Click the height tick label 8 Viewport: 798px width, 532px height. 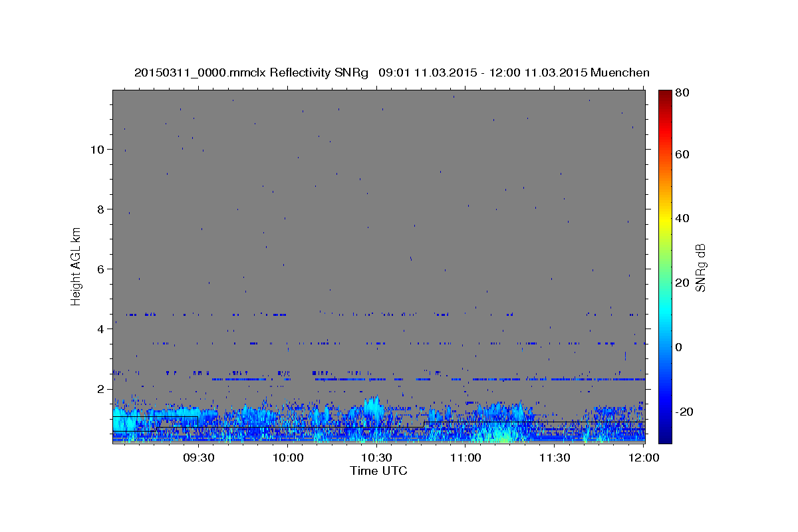pyautogui.click(x=100, y=209)
